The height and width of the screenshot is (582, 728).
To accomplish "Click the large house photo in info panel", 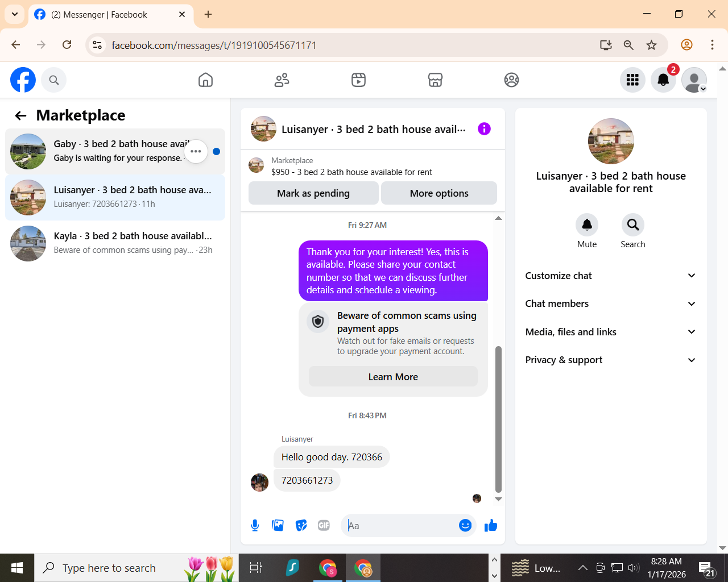I will click(x=611, y=142).
